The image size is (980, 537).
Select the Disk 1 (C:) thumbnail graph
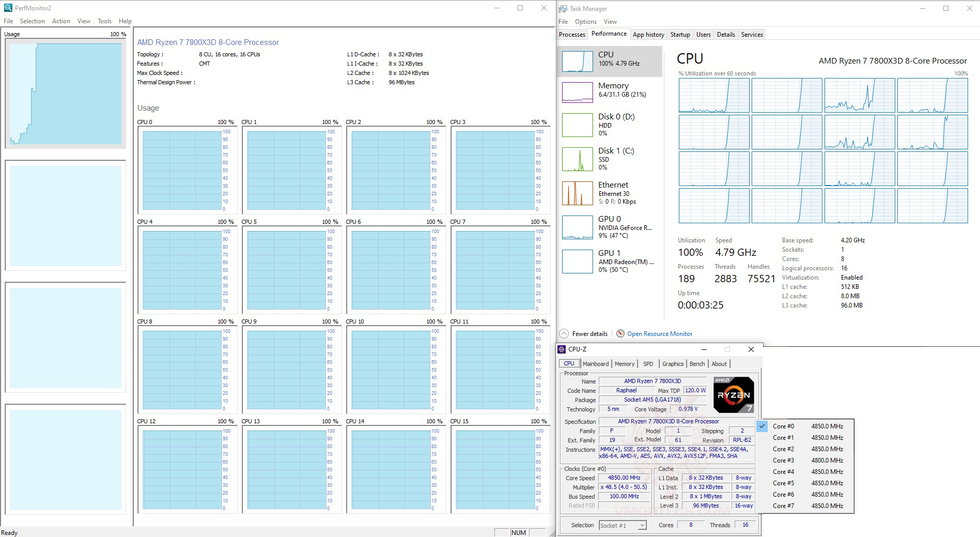(577, 159)
